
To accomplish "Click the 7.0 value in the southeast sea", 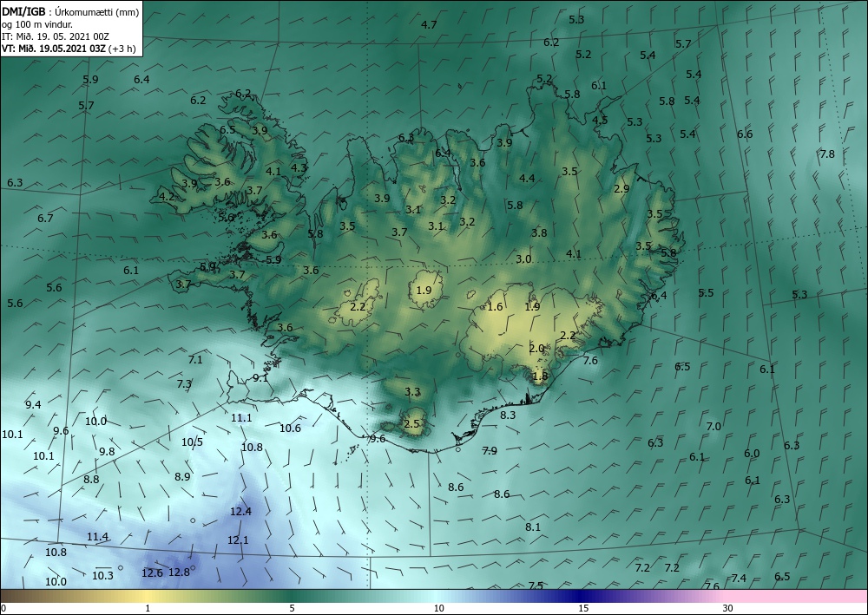I will tap(713, 427).
